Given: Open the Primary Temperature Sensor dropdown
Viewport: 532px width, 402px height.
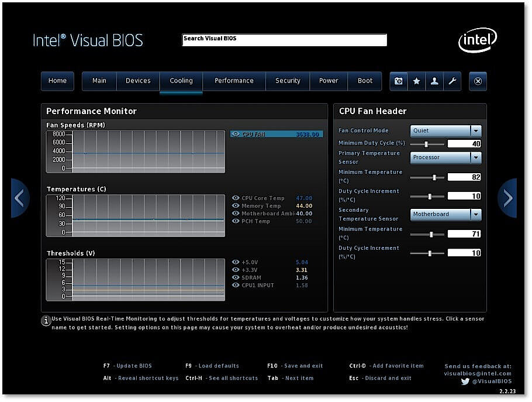Looking at the screenshot, I should pos(476,157).
